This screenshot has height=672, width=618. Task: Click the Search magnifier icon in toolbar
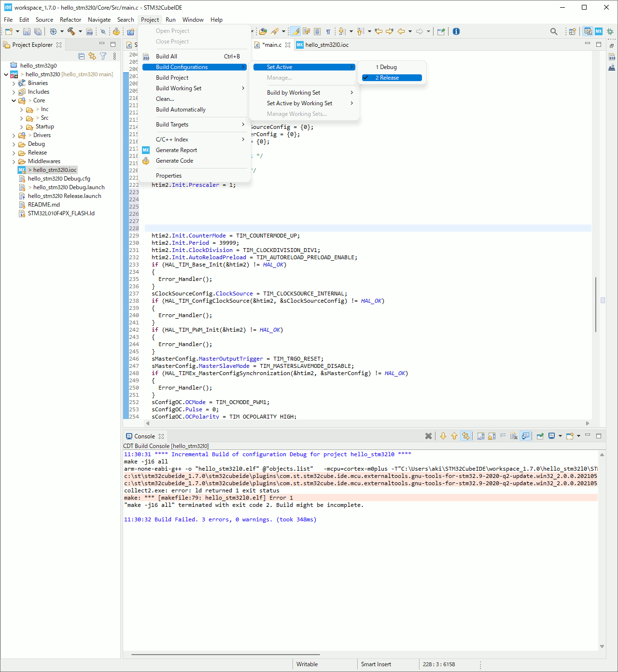pos(554,31)
